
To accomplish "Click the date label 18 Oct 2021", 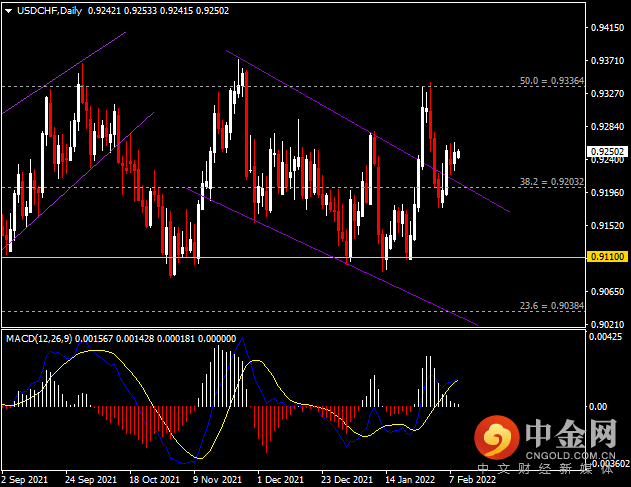I will pos(155,480).
